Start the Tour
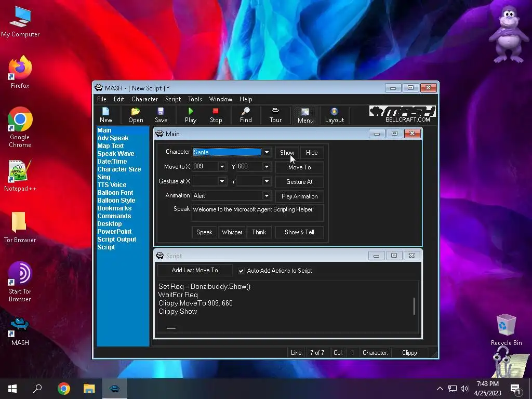Image resolution: width=532 pixels, height=399 pixels. (x=275, y=115)
